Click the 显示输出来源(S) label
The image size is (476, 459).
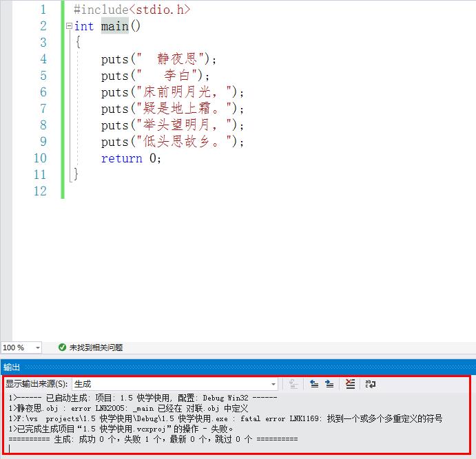37,384
